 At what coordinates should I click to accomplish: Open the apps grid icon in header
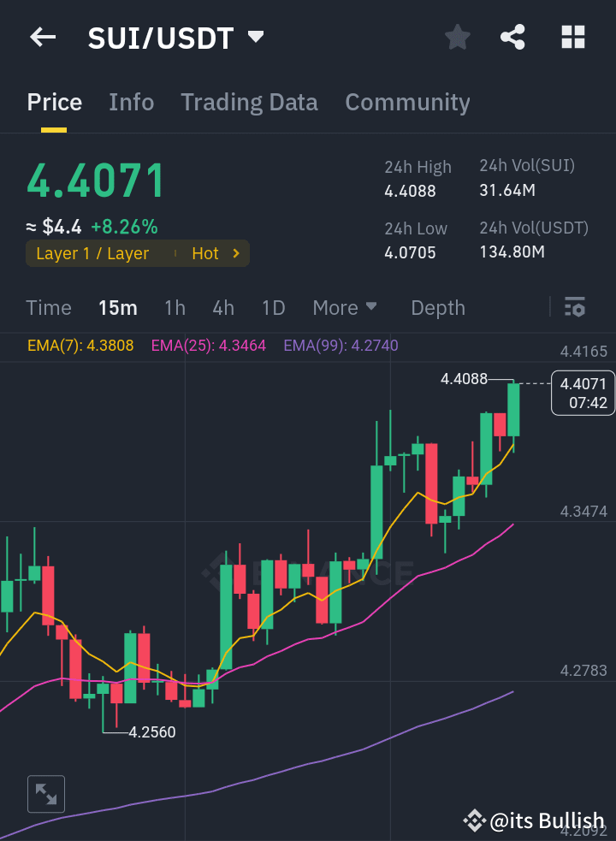[x=572, y=37]
